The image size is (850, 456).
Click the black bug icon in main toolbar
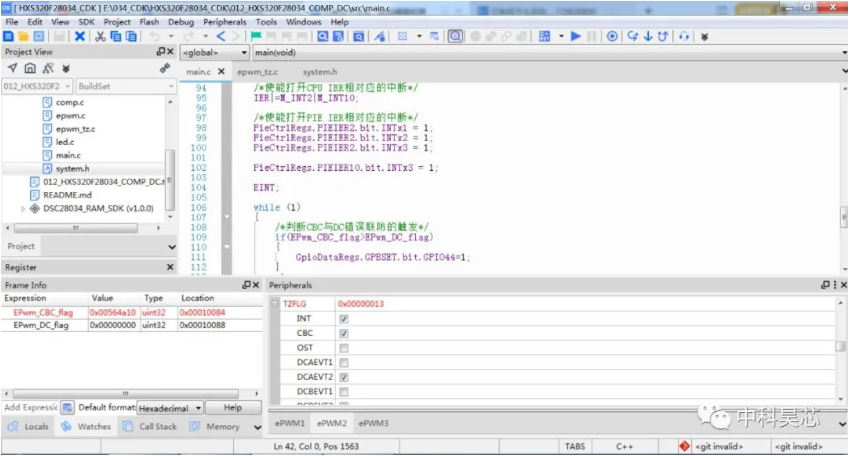[x=704, y=37]
